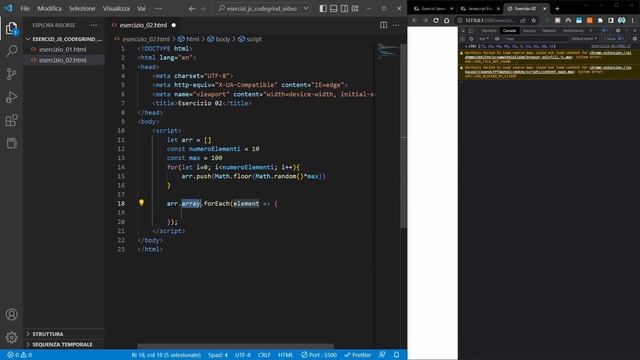This screenshot has height=360, width=640.
Task: Click the lightbulb code action on line 18
Action: [x=141, y=202]
